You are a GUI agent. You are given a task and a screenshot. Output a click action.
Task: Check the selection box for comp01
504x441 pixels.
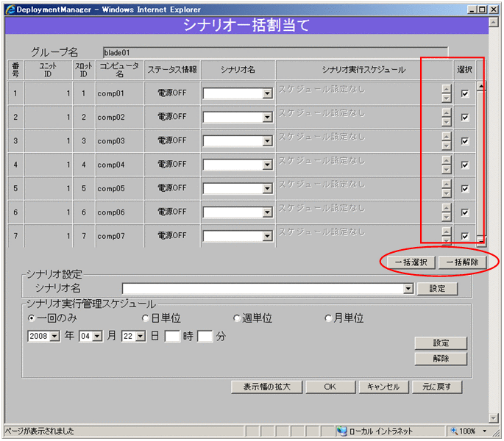click(x=465, y=93)
